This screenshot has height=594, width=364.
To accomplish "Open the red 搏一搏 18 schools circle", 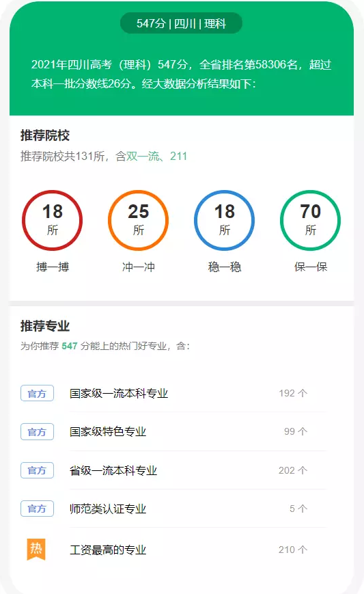I will point(52,220).
